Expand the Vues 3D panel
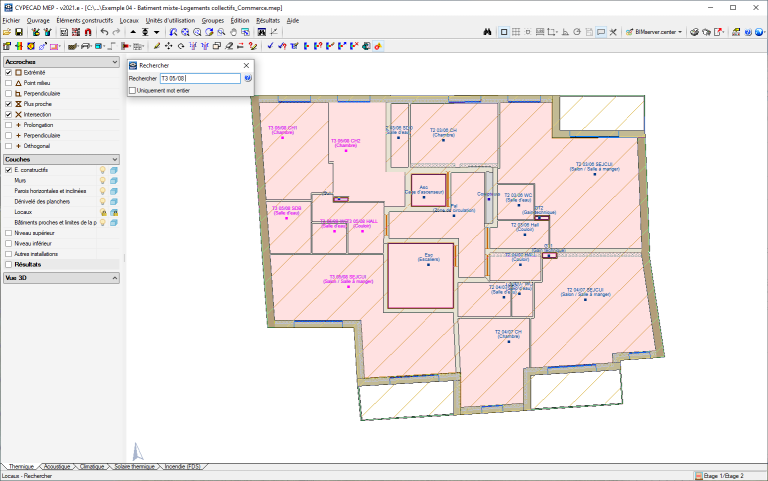Screen dimensions: 768x481 click(116, 276)
